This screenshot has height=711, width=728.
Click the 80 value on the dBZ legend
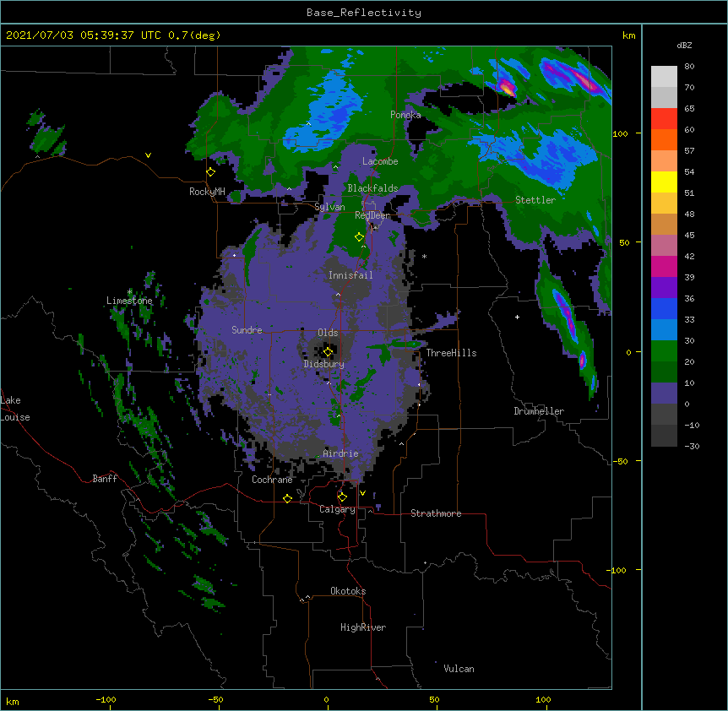[x=689, y=67]
